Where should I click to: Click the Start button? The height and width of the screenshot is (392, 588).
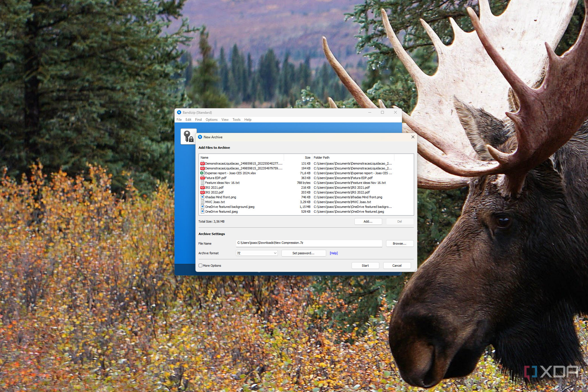365,266
